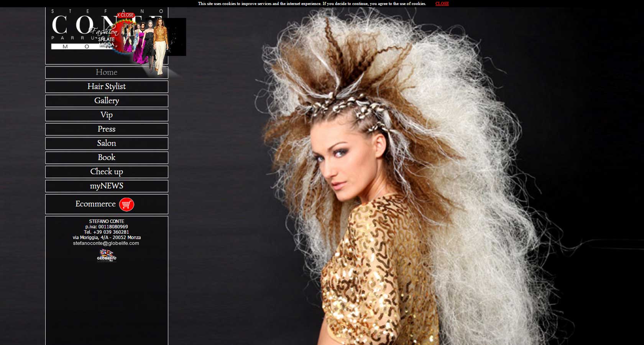
Task: Open the Book menu item
Action: pyautogui.click(x=107, y=157)
